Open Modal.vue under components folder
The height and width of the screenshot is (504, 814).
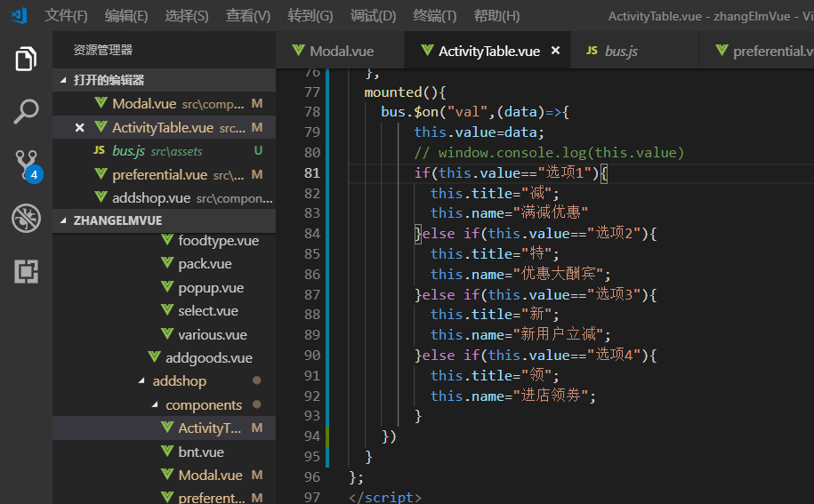164,475
